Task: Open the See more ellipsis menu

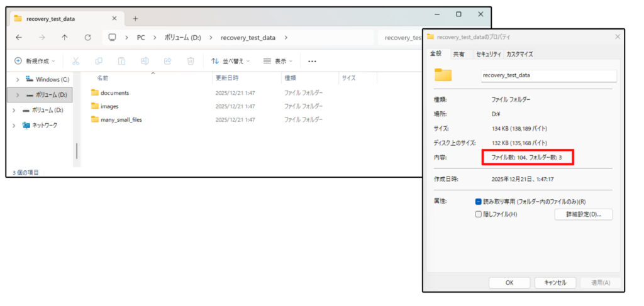Action: tap(312, 61)
